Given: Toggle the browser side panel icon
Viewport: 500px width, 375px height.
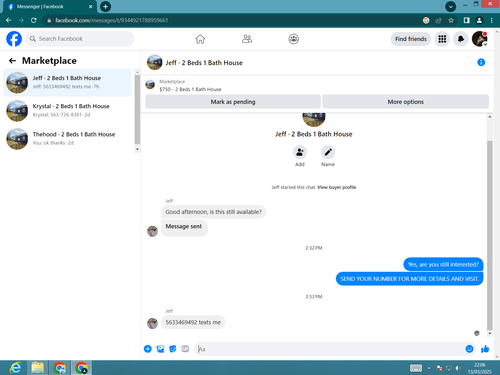Looking at the screenshot, I should coord(467,20).
